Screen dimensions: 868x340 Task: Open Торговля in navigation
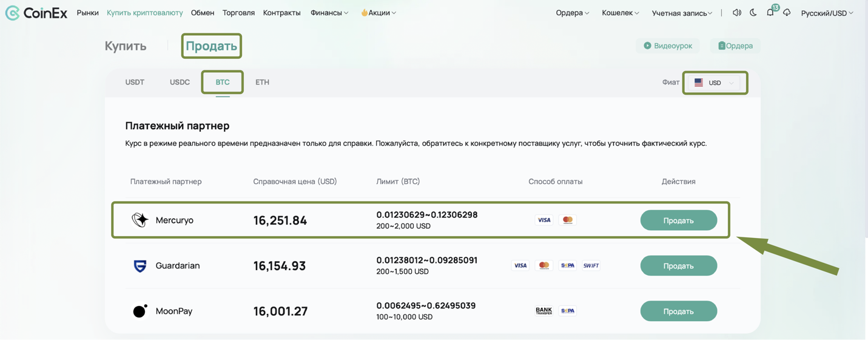(x=238, y=13)
